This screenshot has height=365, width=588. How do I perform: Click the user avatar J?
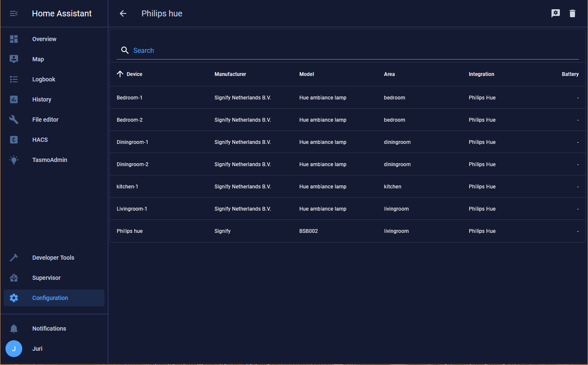point(14,349)
